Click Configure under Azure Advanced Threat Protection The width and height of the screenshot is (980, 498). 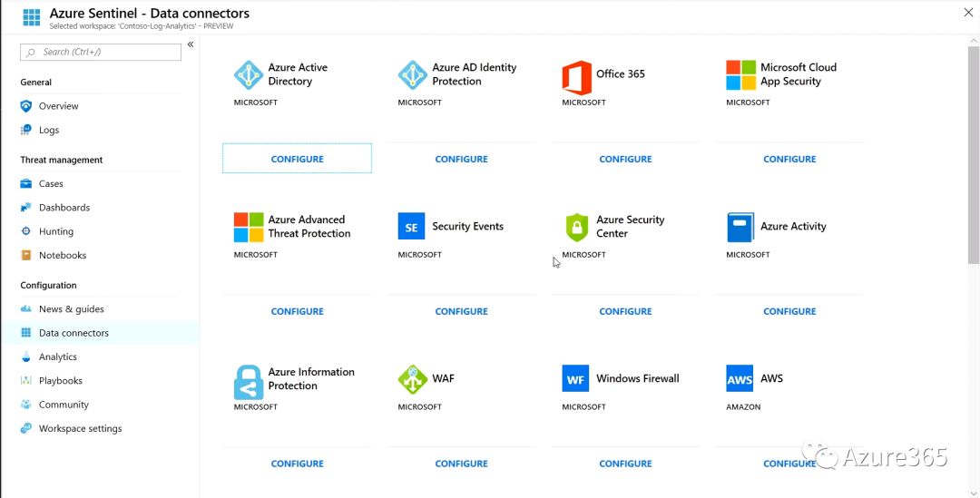[297, 311]
